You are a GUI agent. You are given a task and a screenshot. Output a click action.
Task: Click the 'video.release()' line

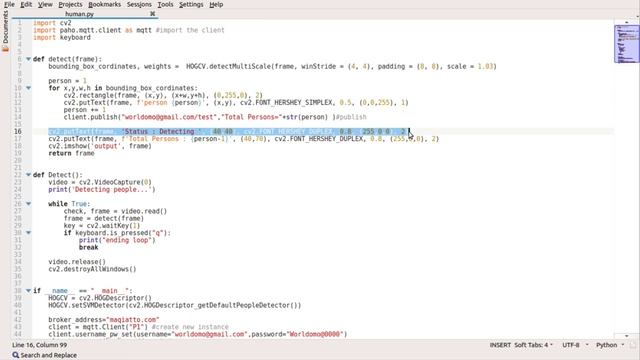coord(77,262)
